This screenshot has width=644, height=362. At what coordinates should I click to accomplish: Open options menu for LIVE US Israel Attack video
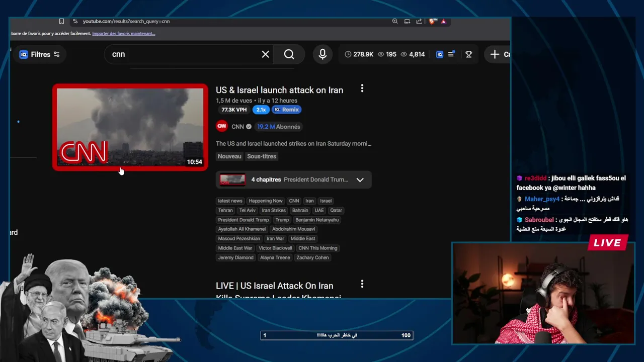click(x=362, y=284)
